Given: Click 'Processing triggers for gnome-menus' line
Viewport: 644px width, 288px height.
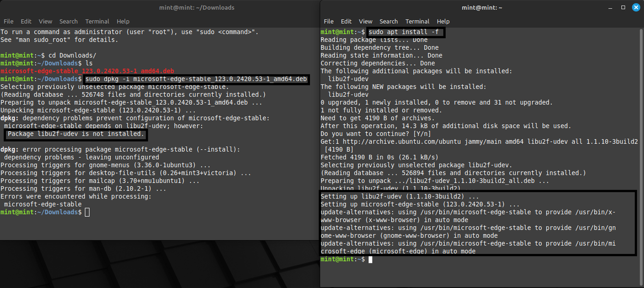Looking at the screenshot, I should coord(105,165).
